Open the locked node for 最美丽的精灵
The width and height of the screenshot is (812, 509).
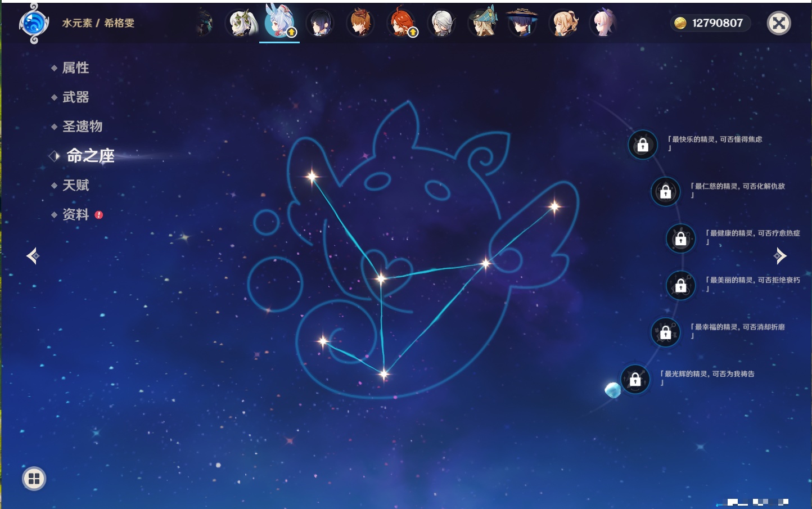click(680, 286)
